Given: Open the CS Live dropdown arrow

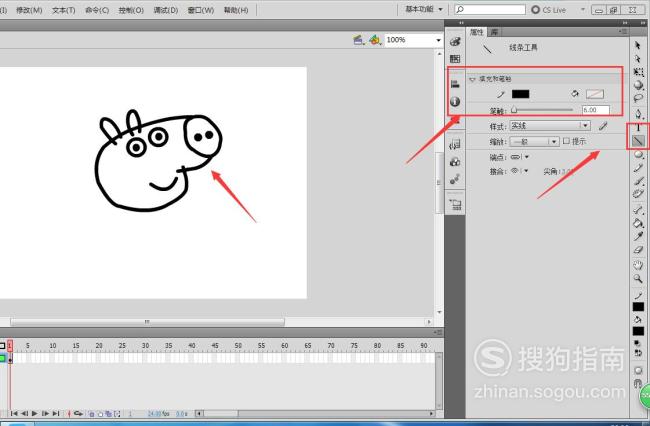Looking at the screenshot, I should [582, 9].
